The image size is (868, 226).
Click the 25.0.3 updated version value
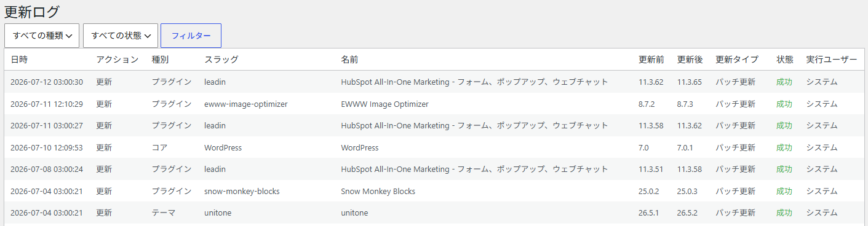(x=687, y=191)
